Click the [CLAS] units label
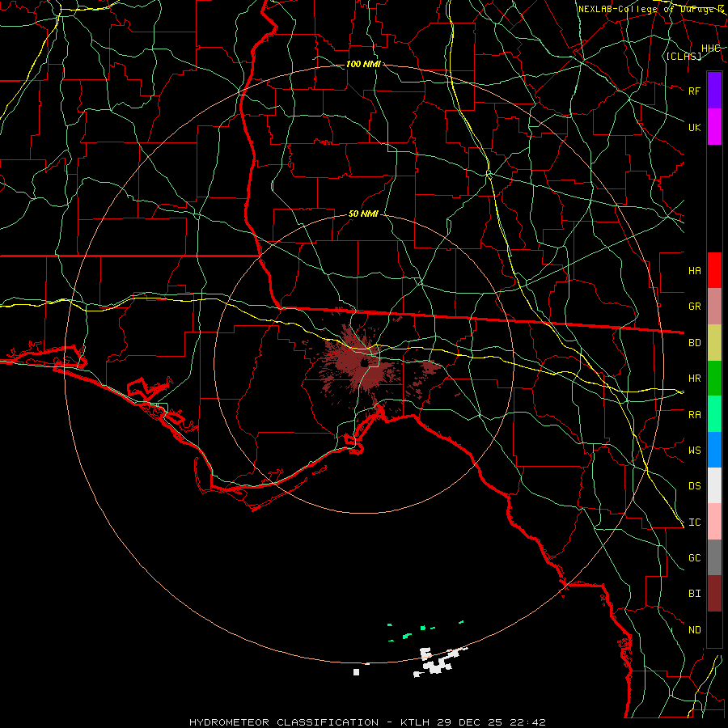728x728 pixels. pos(684,56)
